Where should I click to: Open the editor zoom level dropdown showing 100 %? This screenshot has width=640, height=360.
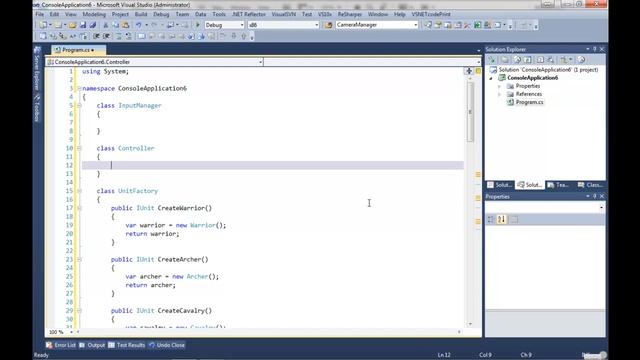click(71, 332)
